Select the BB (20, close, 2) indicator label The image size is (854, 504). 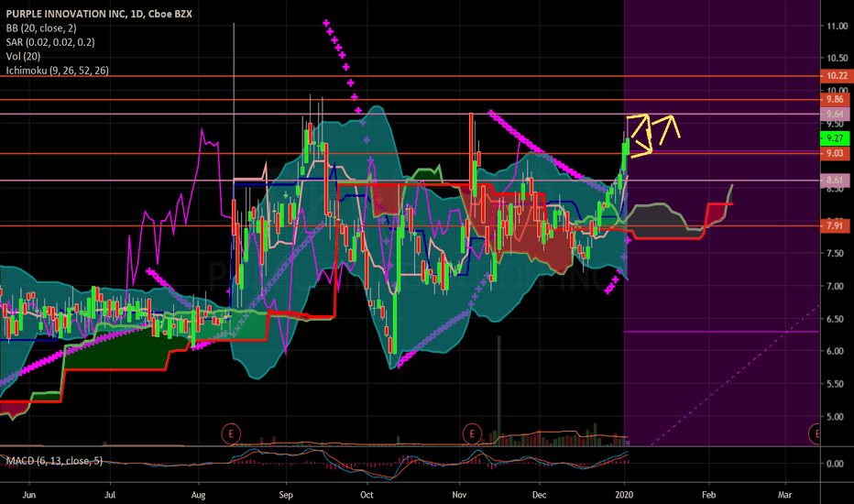(41, 28)
